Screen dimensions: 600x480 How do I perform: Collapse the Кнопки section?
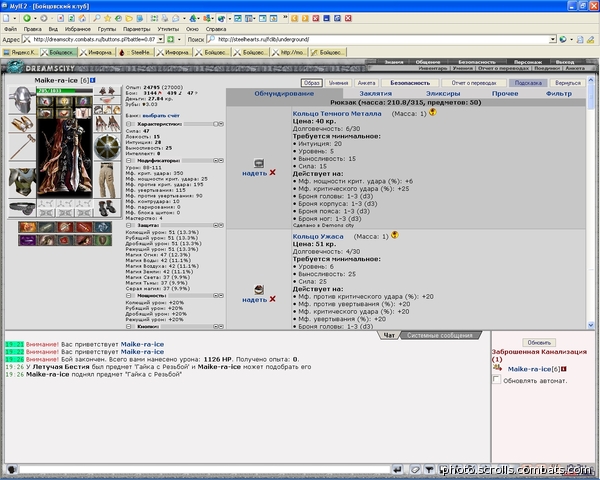(x=129, y=327)
